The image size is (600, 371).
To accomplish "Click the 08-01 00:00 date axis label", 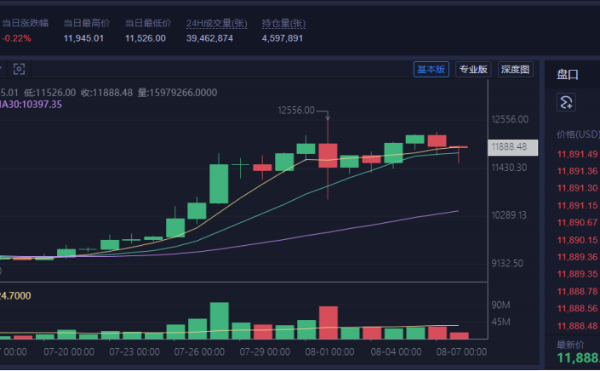I will pos(329,352).
